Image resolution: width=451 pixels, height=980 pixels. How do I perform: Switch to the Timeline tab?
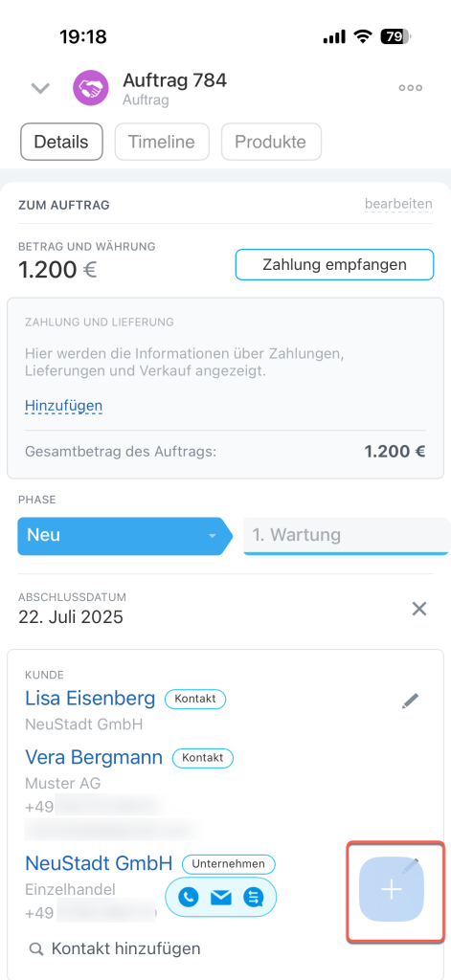[162, 142]
